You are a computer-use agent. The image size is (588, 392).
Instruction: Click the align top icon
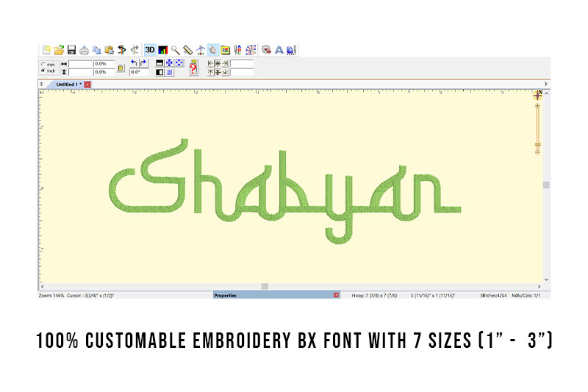tap(211, 72)
